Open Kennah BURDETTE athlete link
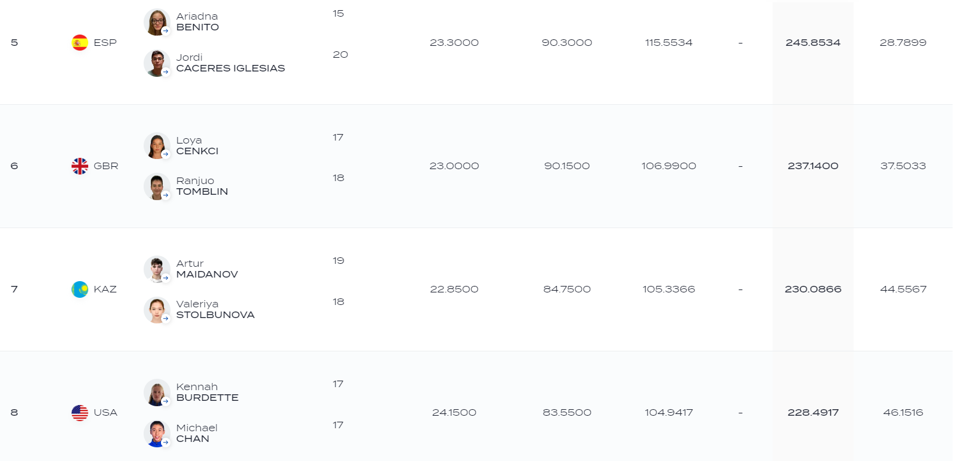 (x=207, y=393)
